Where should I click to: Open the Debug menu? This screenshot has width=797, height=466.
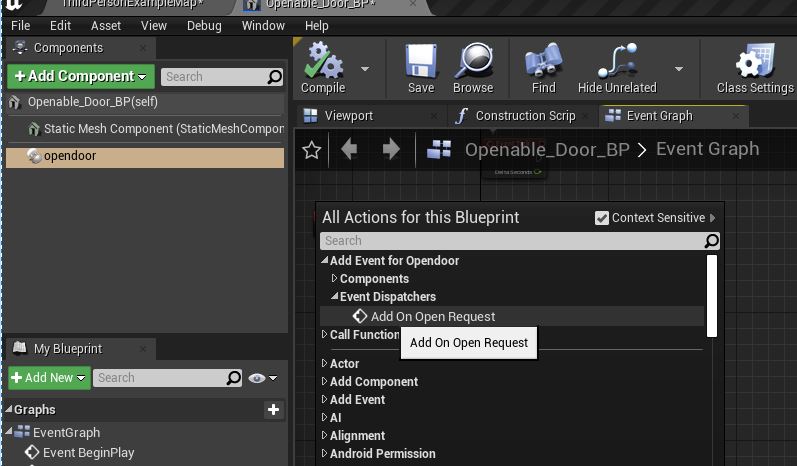click(x=204, y=25)
